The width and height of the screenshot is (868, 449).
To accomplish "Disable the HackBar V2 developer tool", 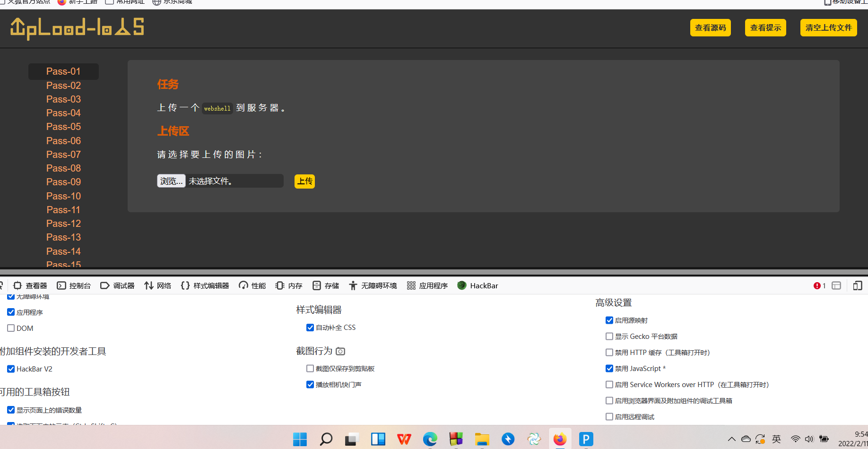I will [11, 369].
